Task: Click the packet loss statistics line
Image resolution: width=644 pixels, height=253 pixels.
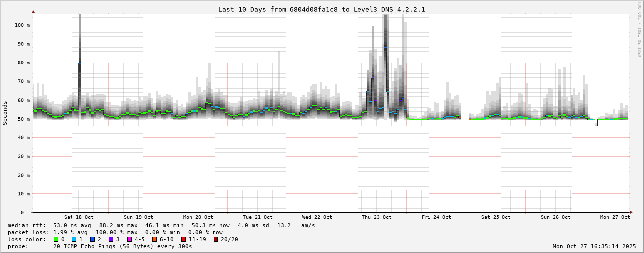Action: [115, 232]
